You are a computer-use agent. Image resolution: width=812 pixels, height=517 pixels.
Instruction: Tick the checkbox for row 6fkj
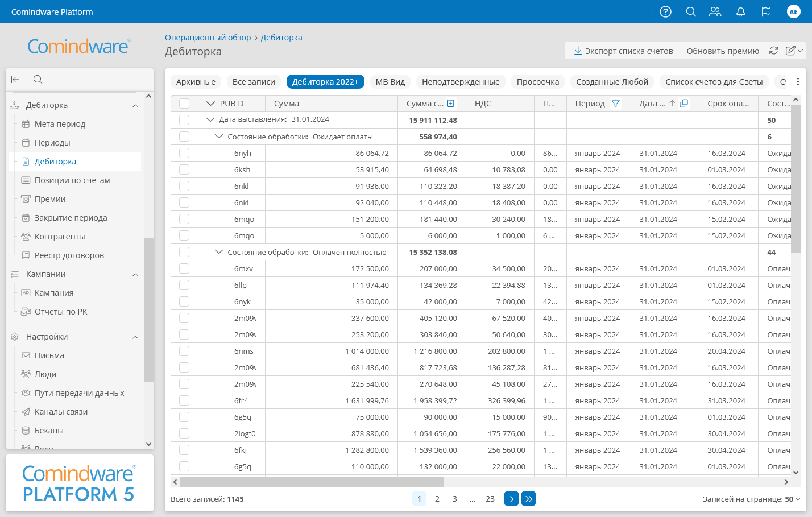click(x=184, y=450)
